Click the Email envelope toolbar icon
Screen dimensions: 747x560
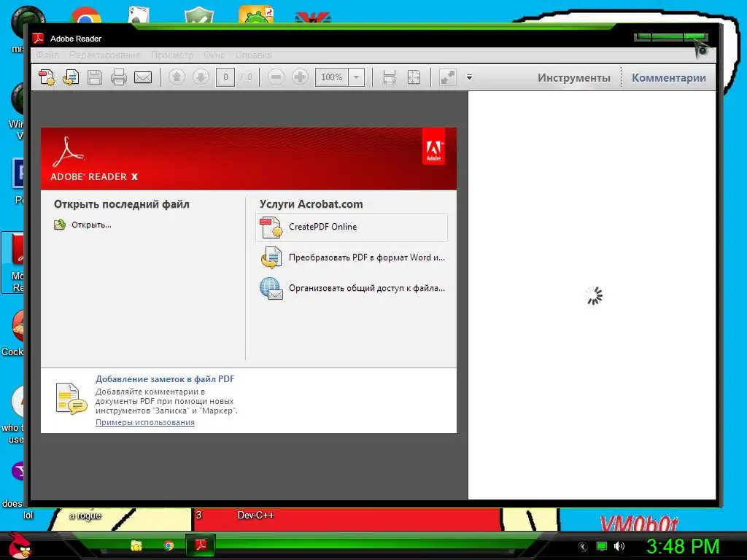coord(143,77)
